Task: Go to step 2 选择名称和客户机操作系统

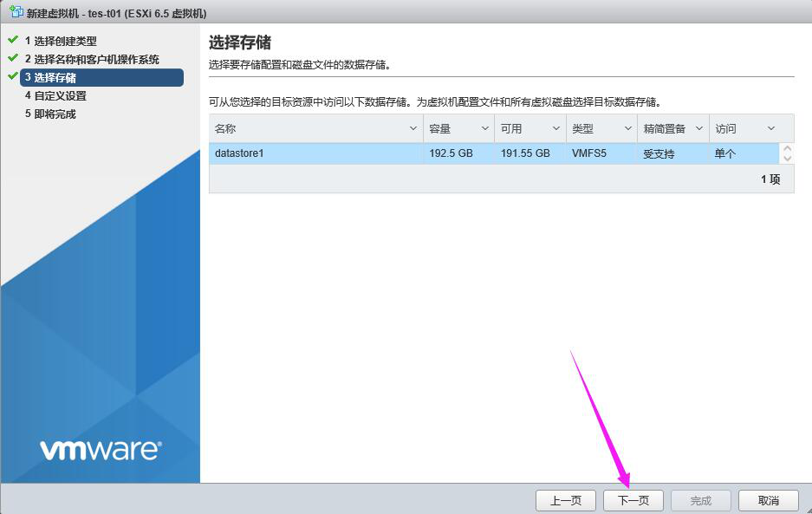Action: point(92,59)
